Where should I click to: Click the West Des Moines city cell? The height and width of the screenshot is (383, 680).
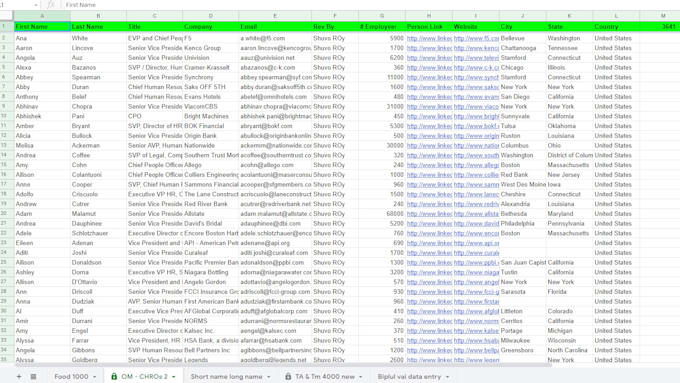click(523, 184)
